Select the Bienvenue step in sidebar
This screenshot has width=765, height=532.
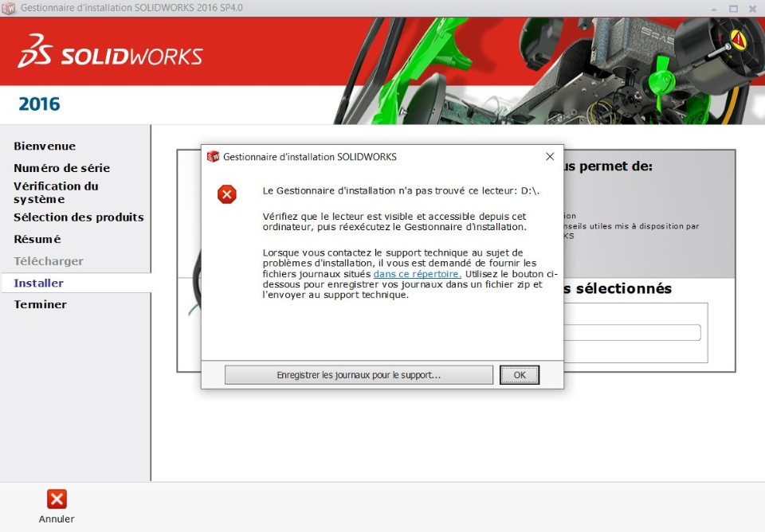[45, 146]
